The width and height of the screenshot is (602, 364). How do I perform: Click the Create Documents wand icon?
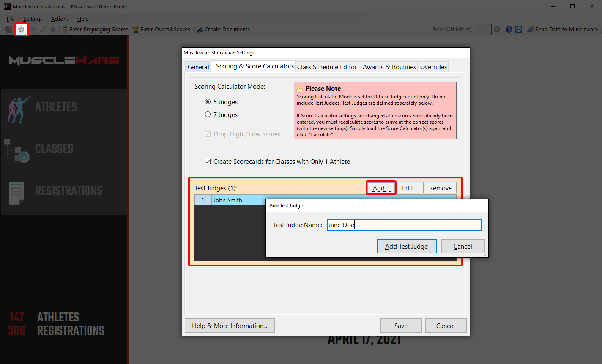(200, 30)
